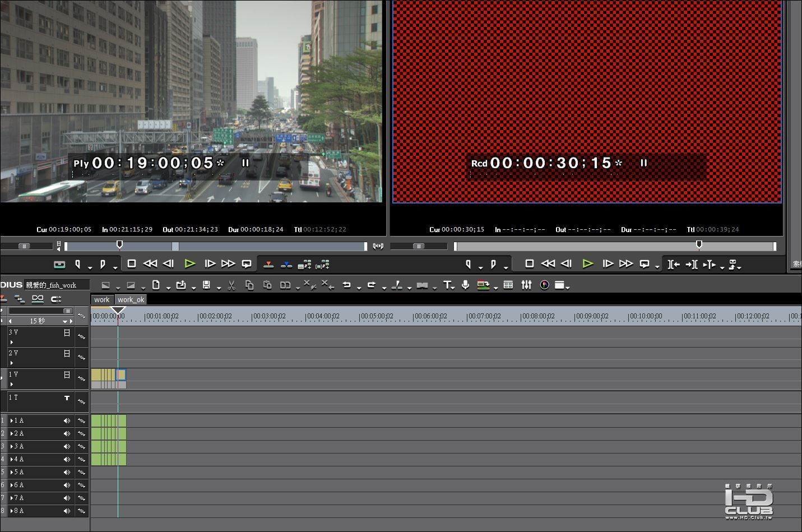Image resolution: width=802 pixels, height=532 pixels.
Task: Click the Player position slider handle
Action: [x=119, y=244]
